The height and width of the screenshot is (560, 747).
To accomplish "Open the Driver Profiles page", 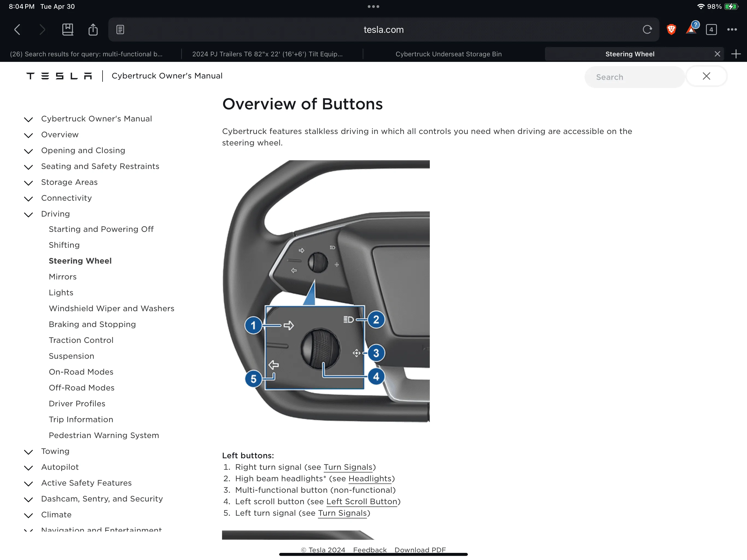I will click(77, 404).
